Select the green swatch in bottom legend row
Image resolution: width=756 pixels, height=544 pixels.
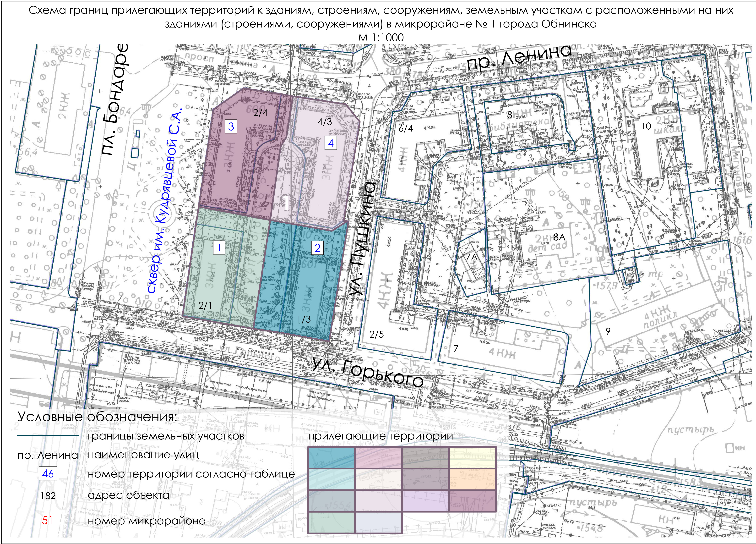click(x=331, y=523)
